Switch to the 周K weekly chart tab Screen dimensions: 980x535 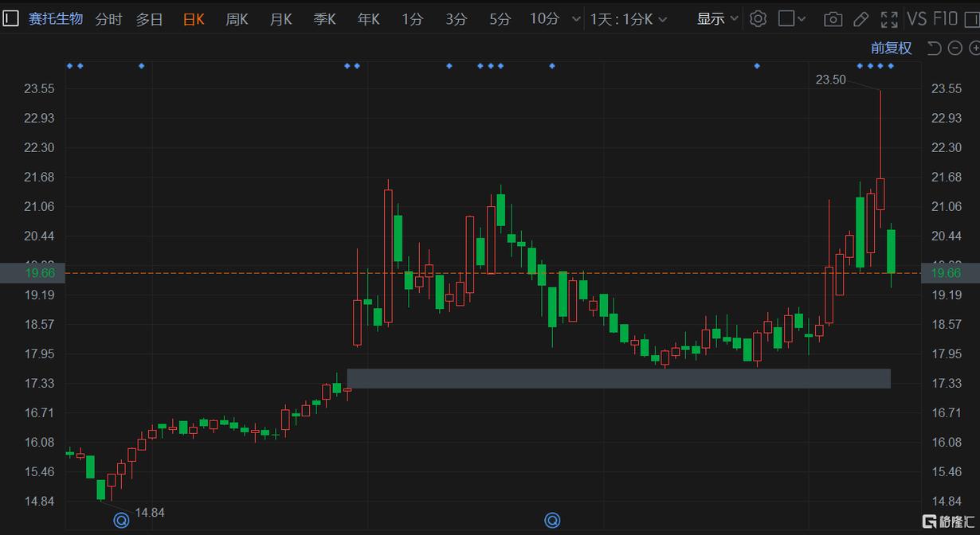coord(237,18)
